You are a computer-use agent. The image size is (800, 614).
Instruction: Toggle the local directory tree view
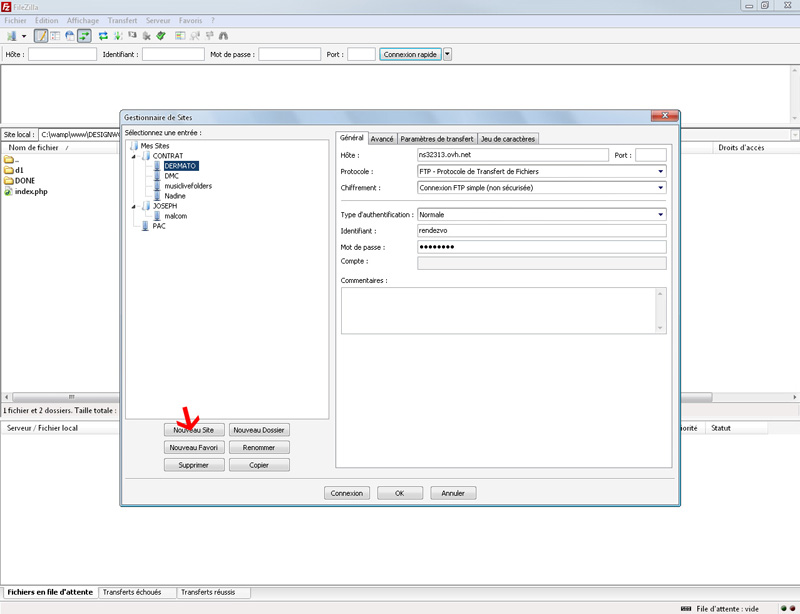[x=55, y=36]
